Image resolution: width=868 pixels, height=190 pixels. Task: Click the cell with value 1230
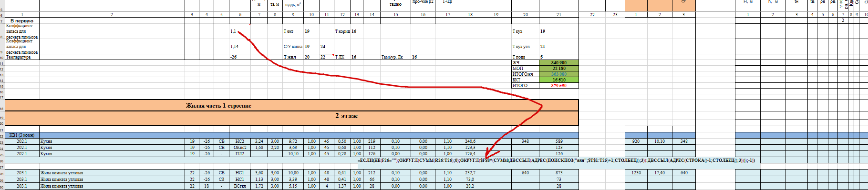[636, 173]
